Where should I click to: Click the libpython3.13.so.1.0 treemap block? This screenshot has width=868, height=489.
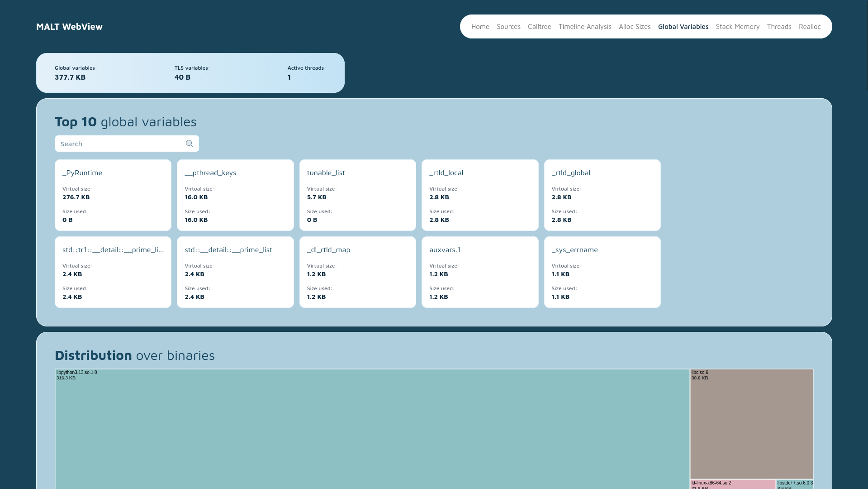point(372,430)
